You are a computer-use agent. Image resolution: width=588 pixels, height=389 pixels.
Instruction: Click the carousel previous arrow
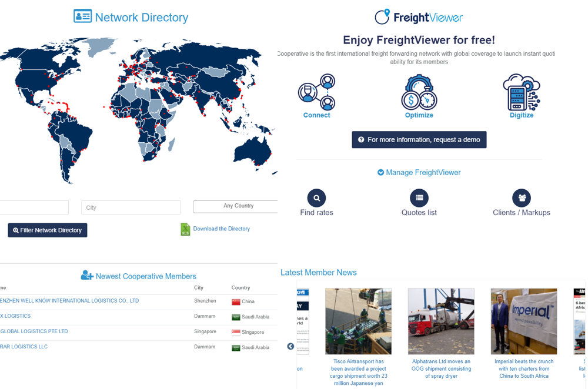290,346
